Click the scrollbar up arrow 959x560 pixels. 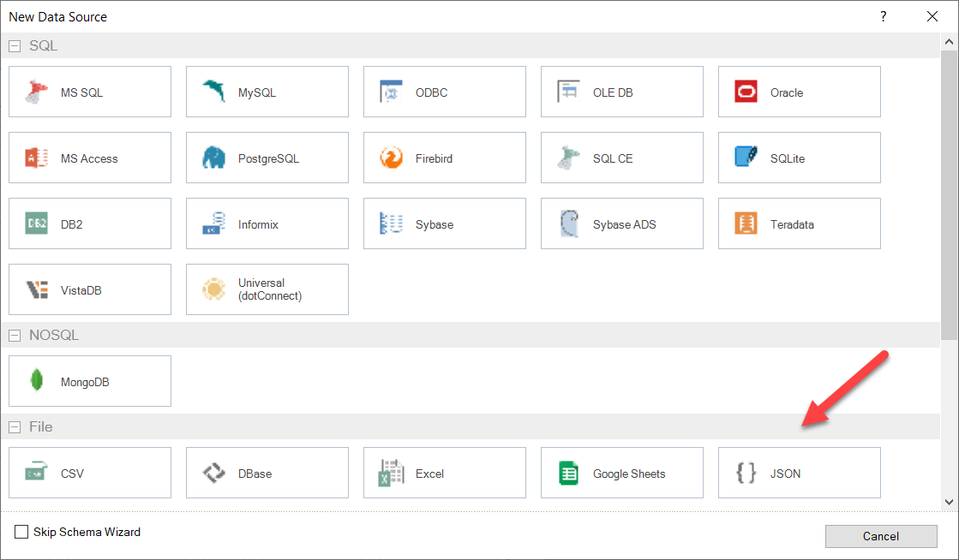click(x=949, y=42)
